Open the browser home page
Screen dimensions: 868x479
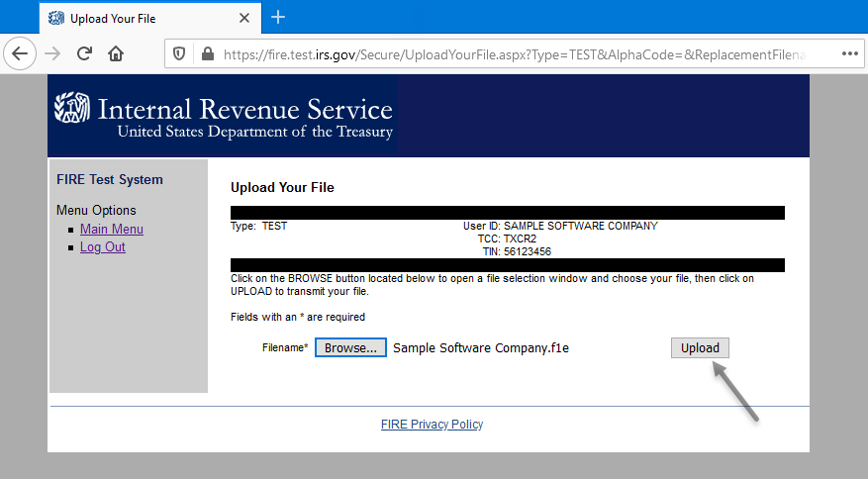116,53
